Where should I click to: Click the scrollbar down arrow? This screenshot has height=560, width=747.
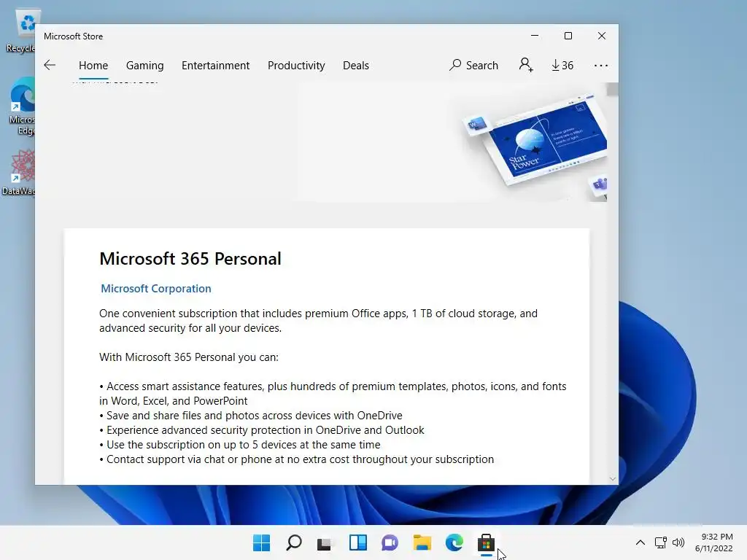pos(613,478)
